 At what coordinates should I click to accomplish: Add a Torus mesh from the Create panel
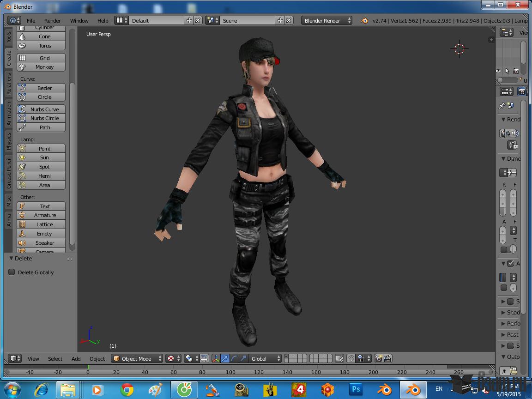pos(41,46)
